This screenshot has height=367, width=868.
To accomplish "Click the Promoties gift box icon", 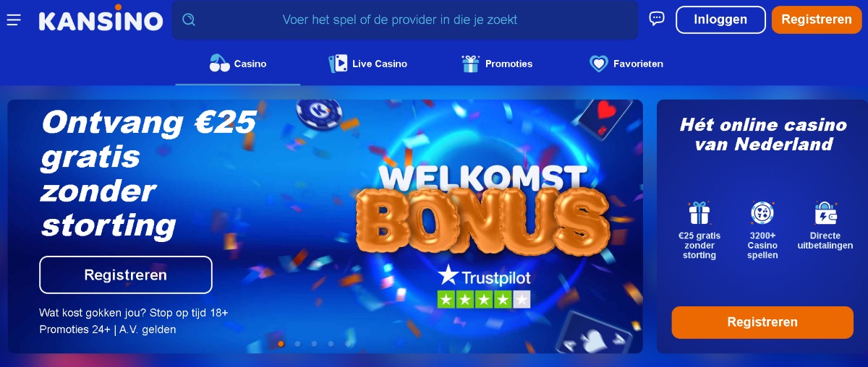I will (471, 64).
